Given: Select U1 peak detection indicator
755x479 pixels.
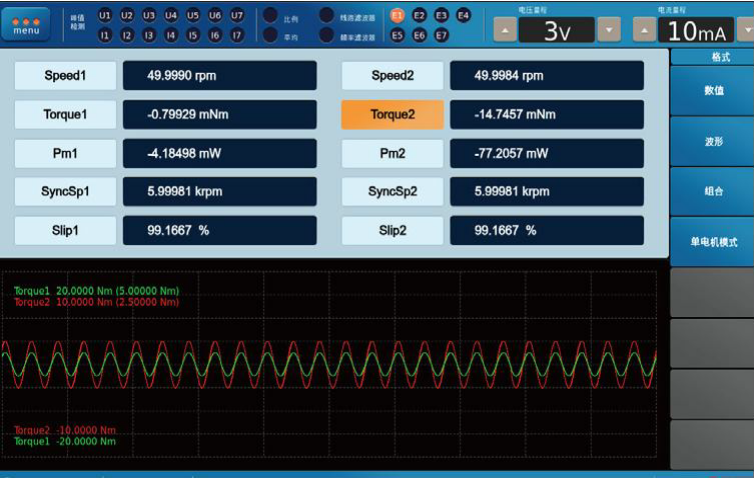Looking at the screenshot, I should [x=104, y=15].
